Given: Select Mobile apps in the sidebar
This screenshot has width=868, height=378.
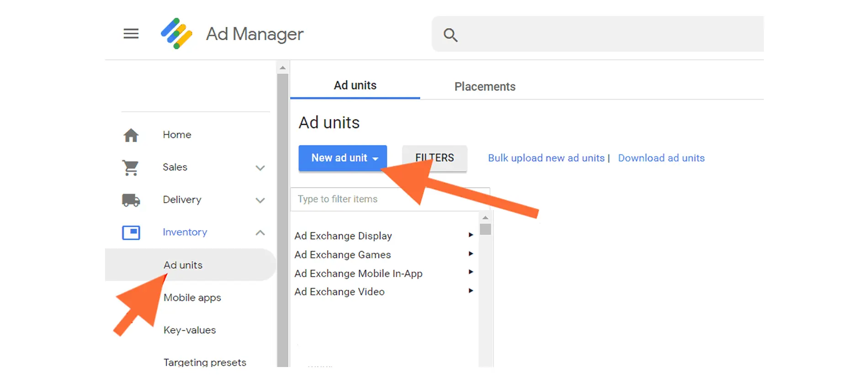Looking at the screenshot, I should pos(192,298).
